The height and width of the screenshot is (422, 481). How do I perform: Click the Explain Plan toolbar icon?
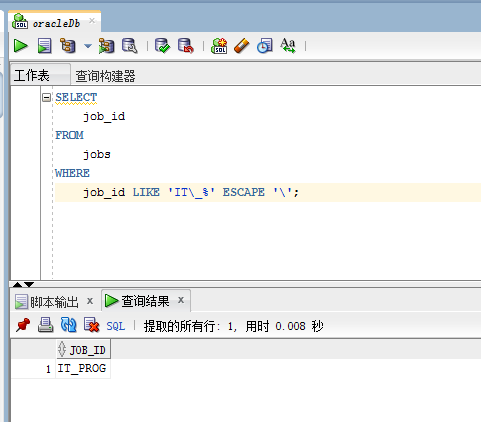click(x=68, y=46)
